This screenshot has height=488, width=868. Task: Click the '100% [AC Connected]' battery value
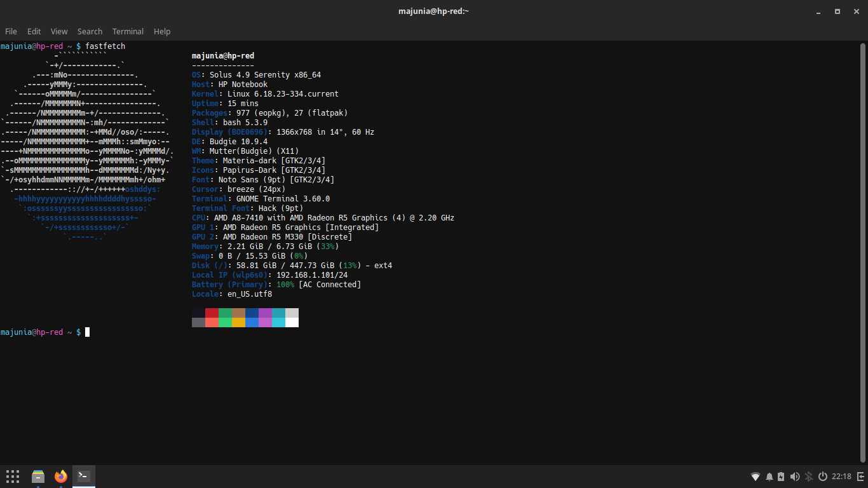[x=318, y=285]
